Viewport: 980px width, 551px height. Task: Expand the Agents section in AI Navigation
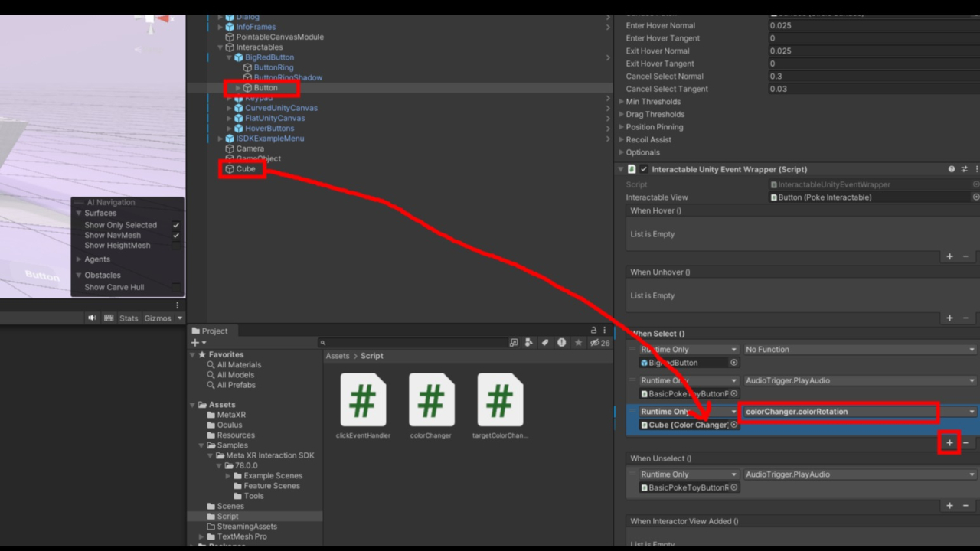pyautogui.click(x=79, y=259)
